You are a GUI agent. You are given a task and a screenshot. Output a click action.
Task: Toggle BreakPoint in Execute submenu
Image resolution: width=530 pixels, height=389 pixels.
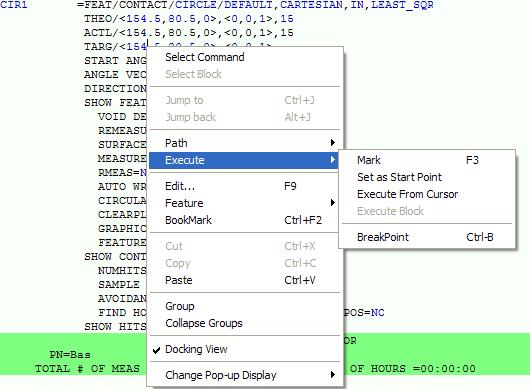pos(427,237)
